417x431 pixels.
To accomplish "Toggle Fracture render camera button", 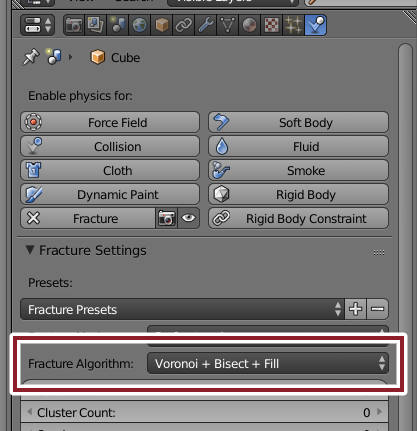I will 166,218.
